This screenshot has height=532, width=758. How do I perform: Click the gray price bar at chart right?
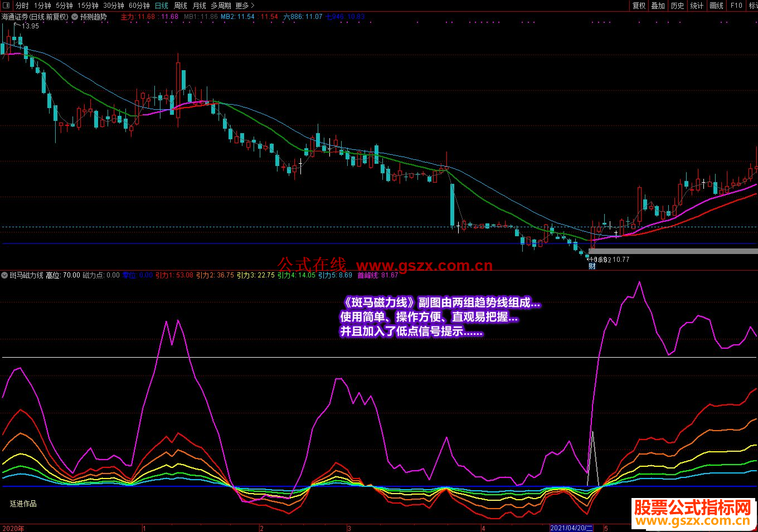tap(673, 251)
